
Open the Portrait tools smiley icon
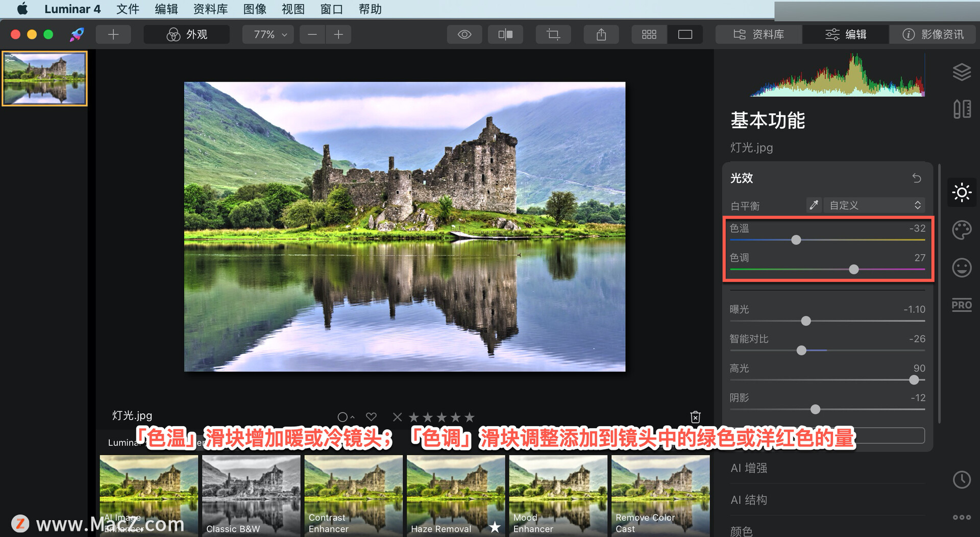click(x=962, y=267)
